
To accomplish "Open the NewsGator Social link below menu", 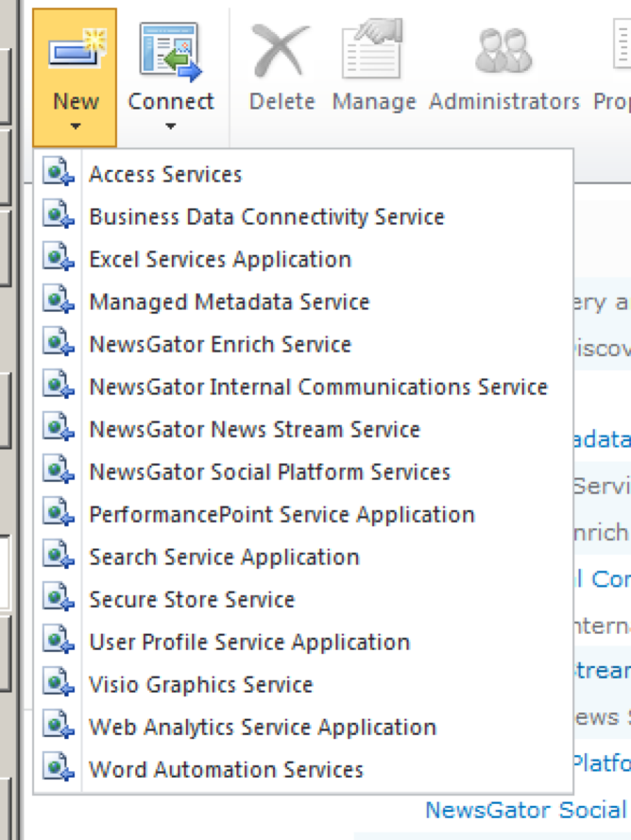I will 525,810.
